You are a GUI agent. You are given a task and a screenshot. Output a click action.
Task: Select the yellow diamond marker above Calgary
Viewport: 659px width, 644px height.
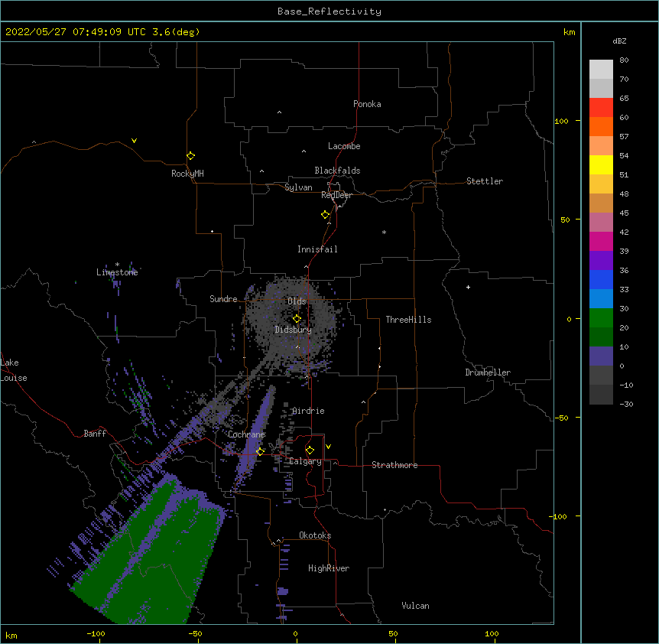click(310, 450)
